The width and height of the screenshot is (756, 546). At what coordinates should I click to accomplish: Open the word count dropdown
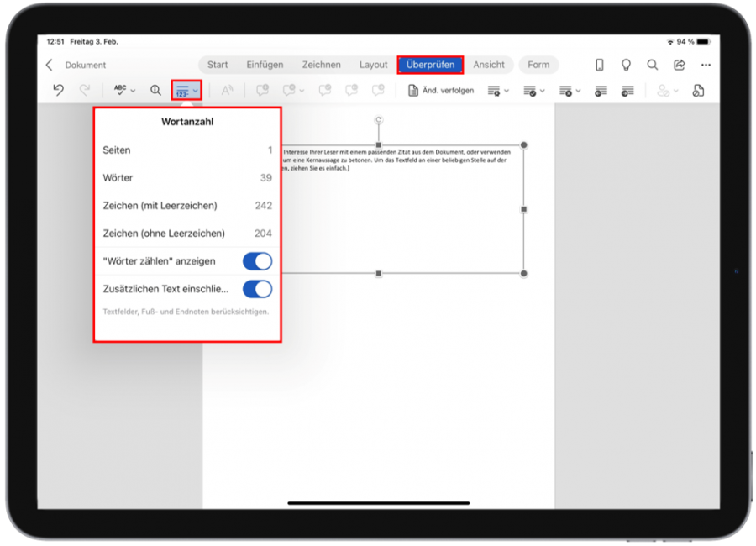click(195, 90)
